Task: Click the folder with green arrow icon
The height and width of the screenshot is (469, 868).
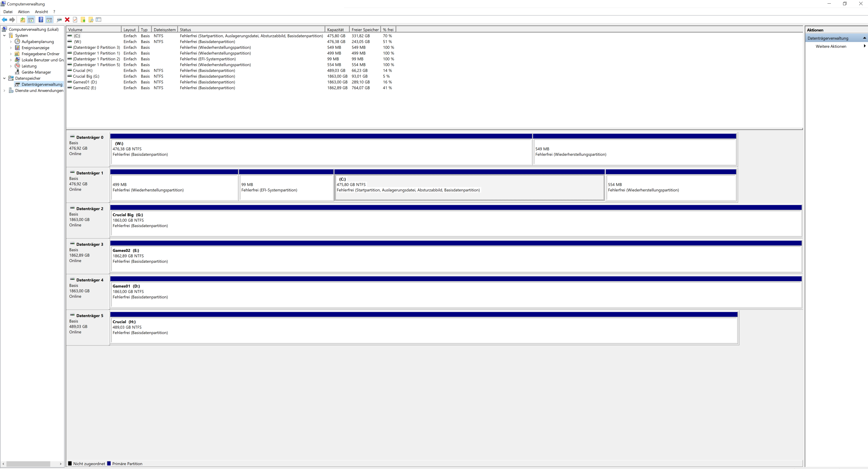Action: (x=83, y=20)
